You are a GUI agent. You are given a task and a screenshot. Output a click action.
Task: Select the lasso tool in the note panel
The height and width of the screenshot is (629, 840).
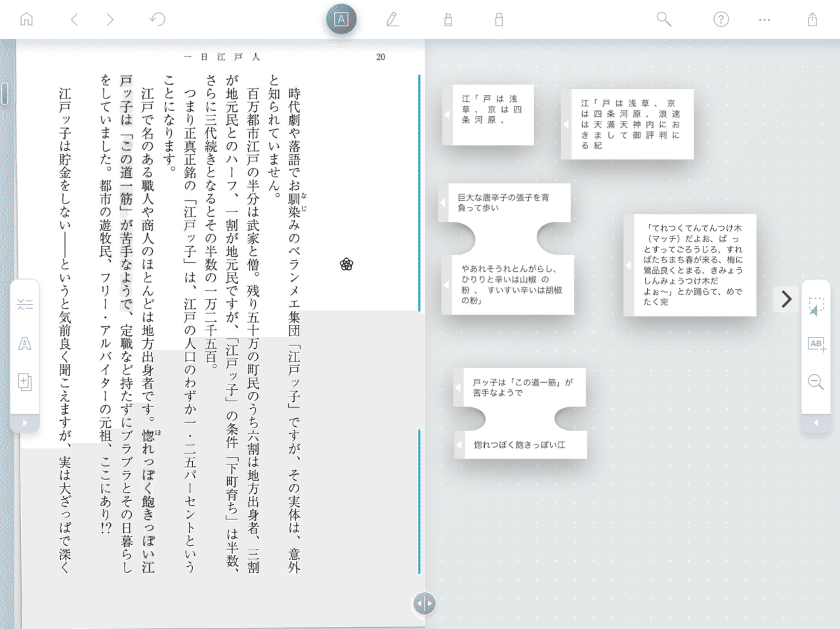coord(816,305)
